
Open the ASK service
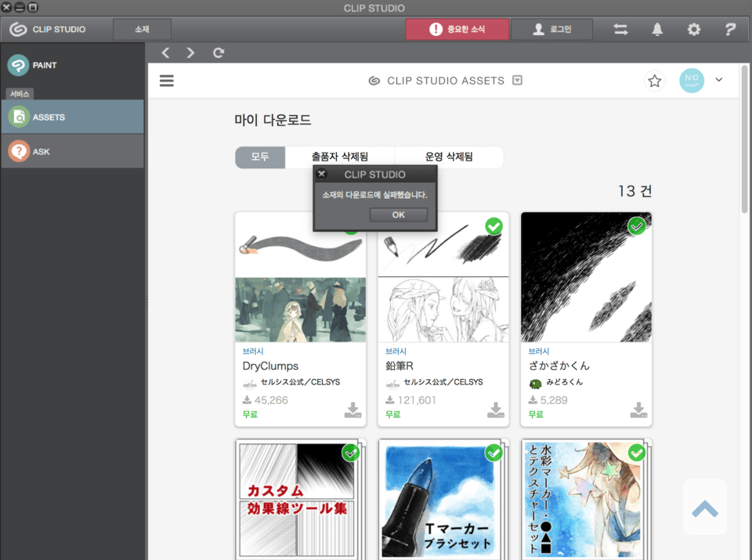[72, 151]
